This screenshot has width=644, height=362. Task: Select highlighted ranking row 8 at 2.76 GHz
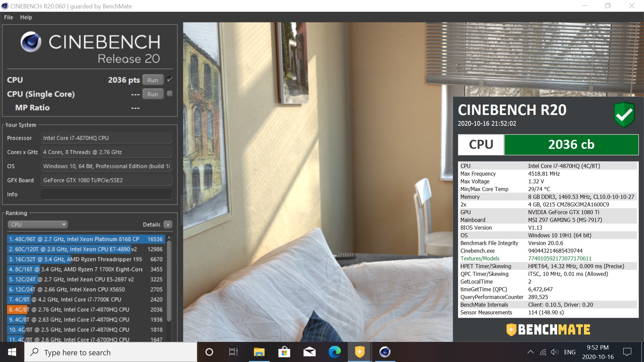click(86, 309)
